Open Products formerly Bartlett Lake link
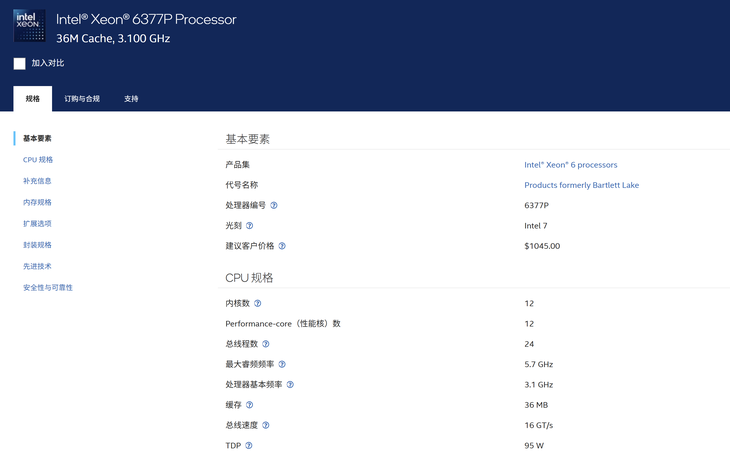Viewport: 730px width, 459px height. 581,185
